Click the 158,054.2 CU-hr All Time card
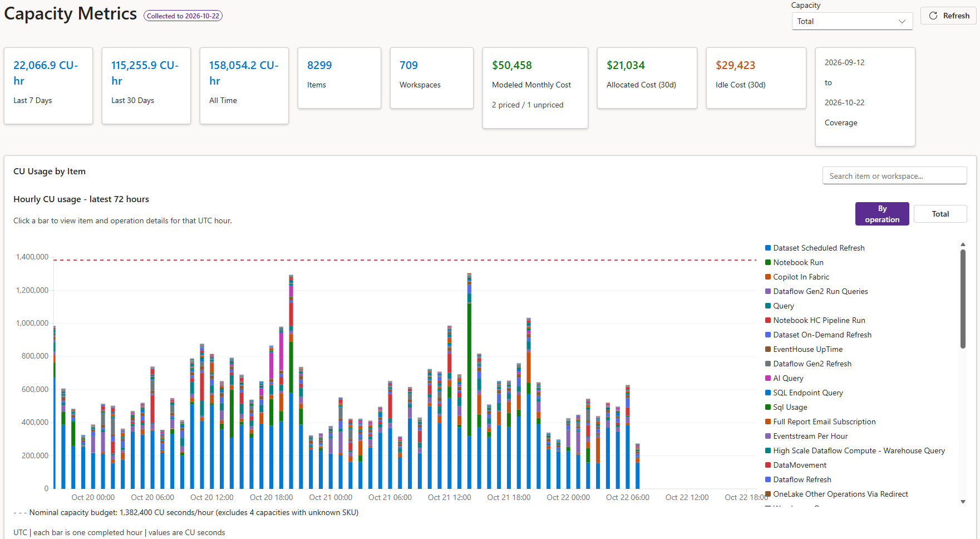 (x=244, y=86)
